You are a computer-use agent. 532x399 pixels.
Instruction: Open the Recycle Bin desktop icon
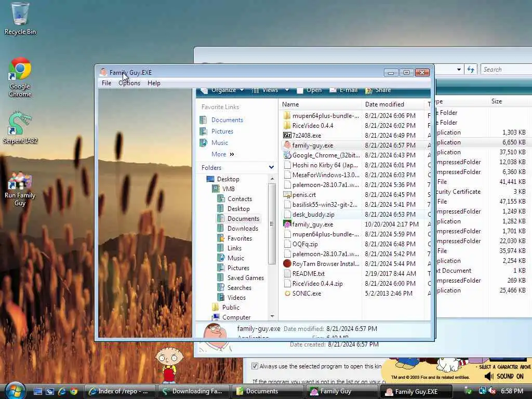pyautogui.click(x=20, y=19)
